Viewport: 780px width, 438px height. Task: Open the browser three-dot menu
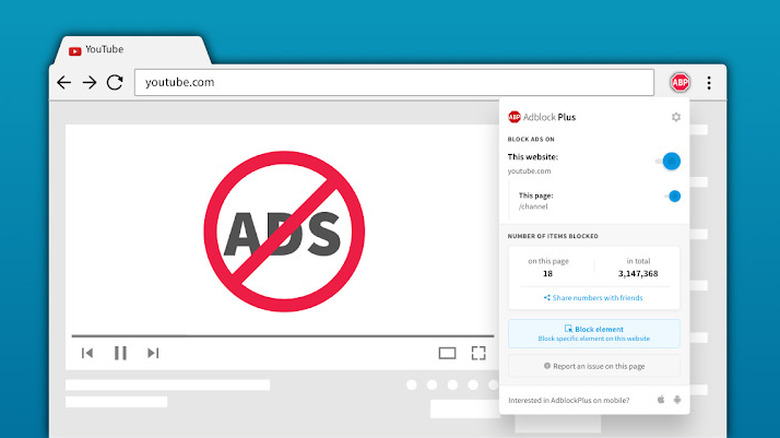(x=709, y=83)
